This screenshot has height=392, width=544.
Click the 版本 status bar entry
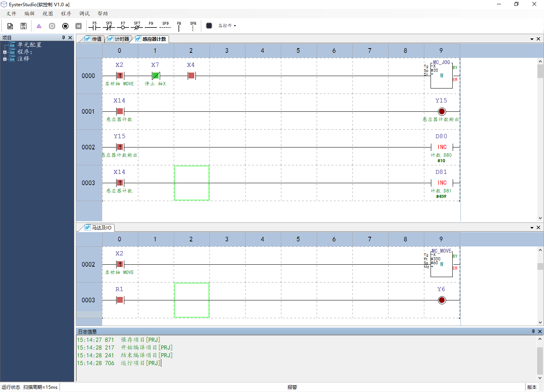point(532,387)
